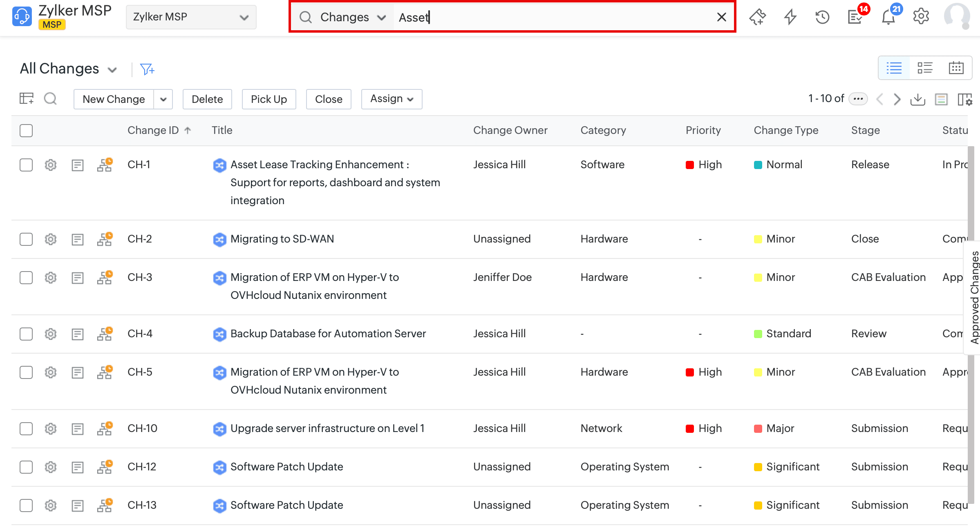Viewport: 980px width, 530px height.
Task: Open the Assign dropdown button
Action: tap(391, 99)
